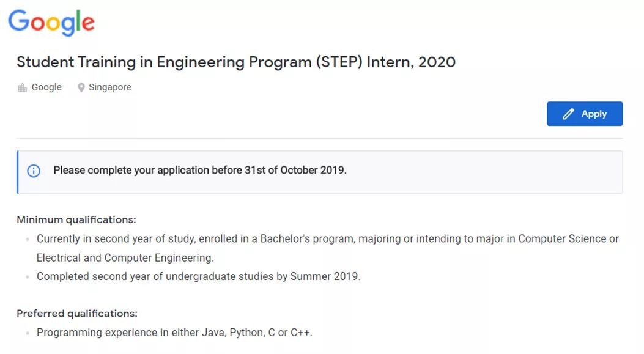This screenshot has height=354, width=644.
Task: Click the pencil icon in Apply button
Action: point(568,114)
